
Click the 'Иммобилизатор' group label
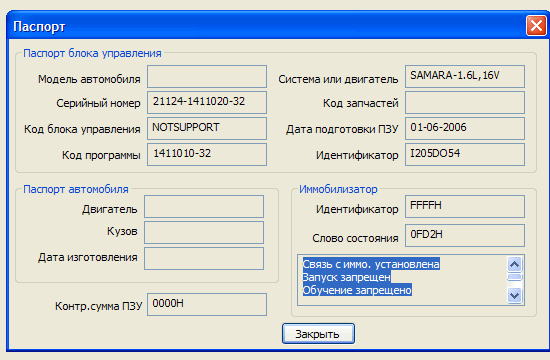[x=338, y=189]
